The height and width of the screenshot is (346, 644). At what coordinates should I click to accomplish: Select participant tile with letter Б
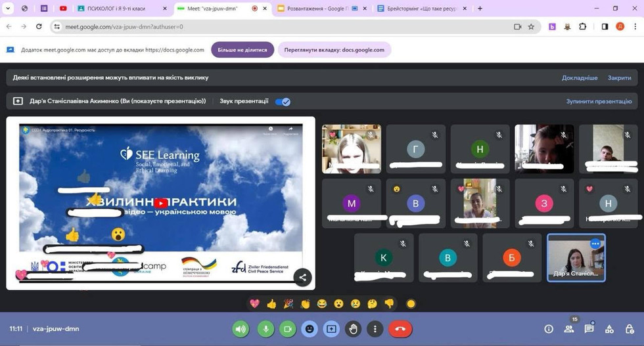click(x=512, y=258)
